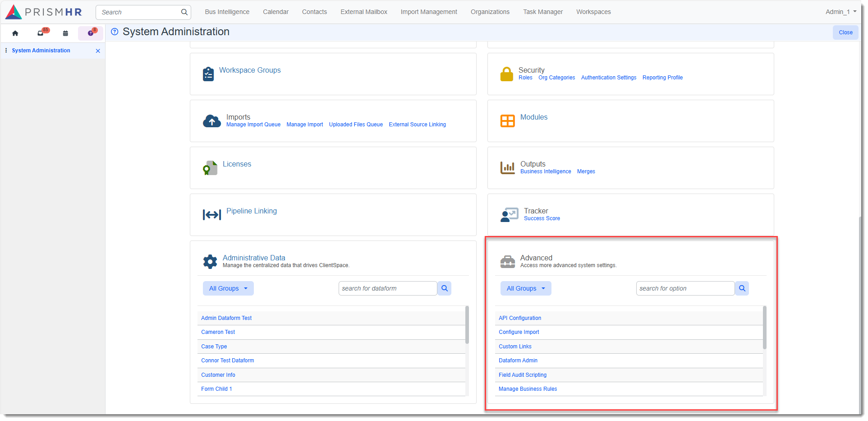Expand All Groups dropdown in Advanced section

[x=526, y=288]
